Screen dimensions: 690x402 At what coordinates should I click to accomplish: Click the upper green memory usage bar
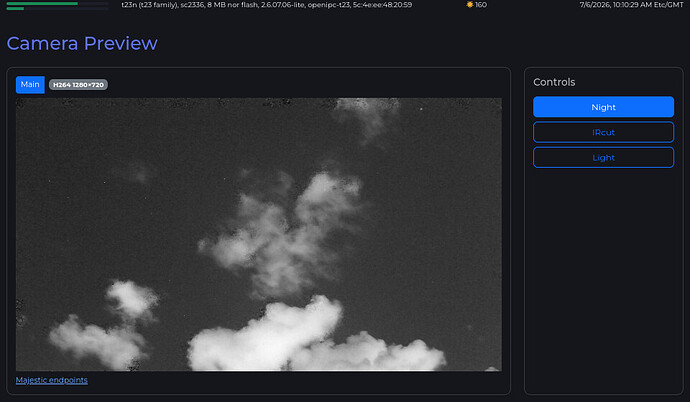(42, 3)
